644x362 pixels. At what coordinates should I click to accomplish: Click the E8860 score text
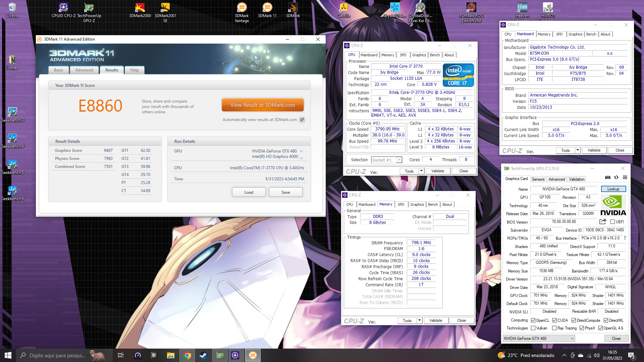point(100,106)
